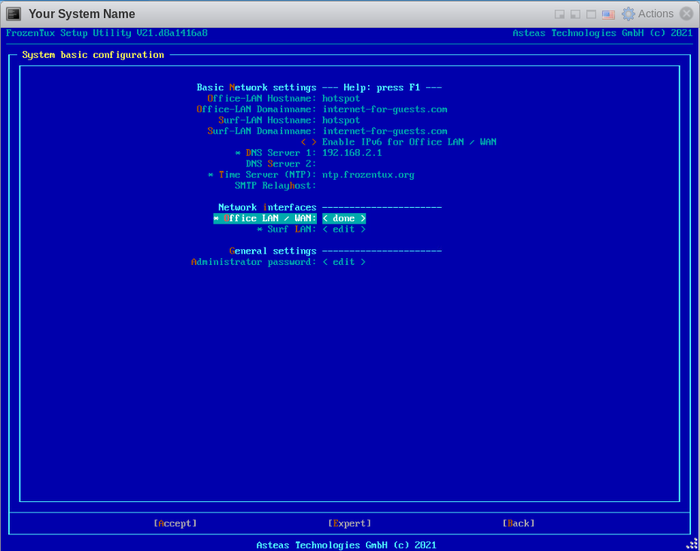Screen dimensions: 700x551
Task: Click the Expert button
Action: 350,523
